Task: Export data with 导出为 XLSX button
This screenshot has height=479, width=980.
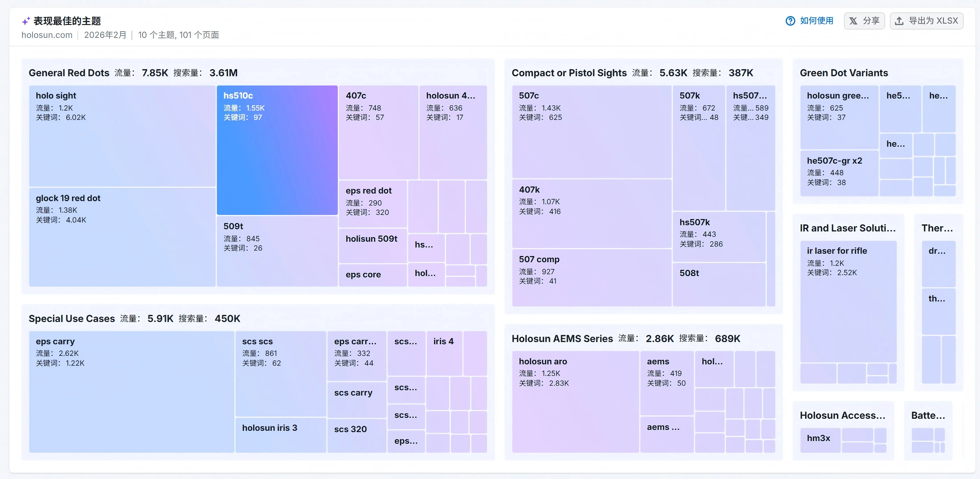Action: 926,21
